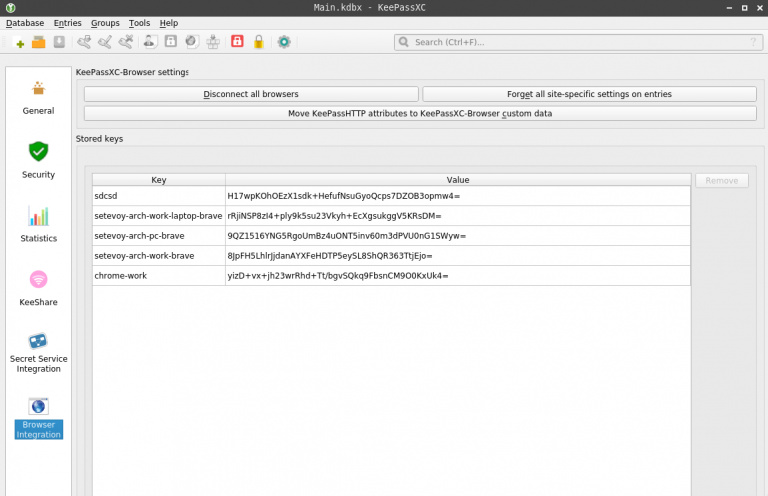This screenshot has width=768, height=496.
Task: Click the new database toolbar icon
Action: click(18, 42)
